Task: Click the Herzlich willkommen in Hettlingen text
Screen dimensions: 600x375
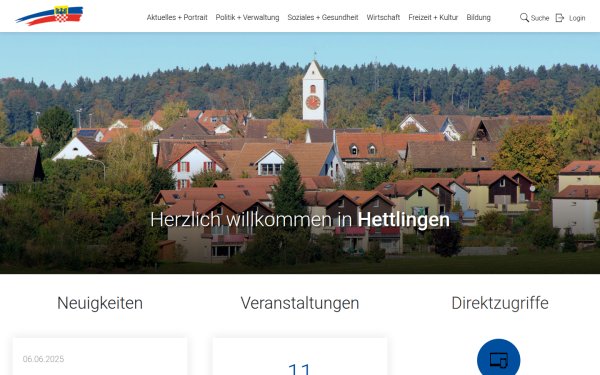Action: click(x=300, y=220)
